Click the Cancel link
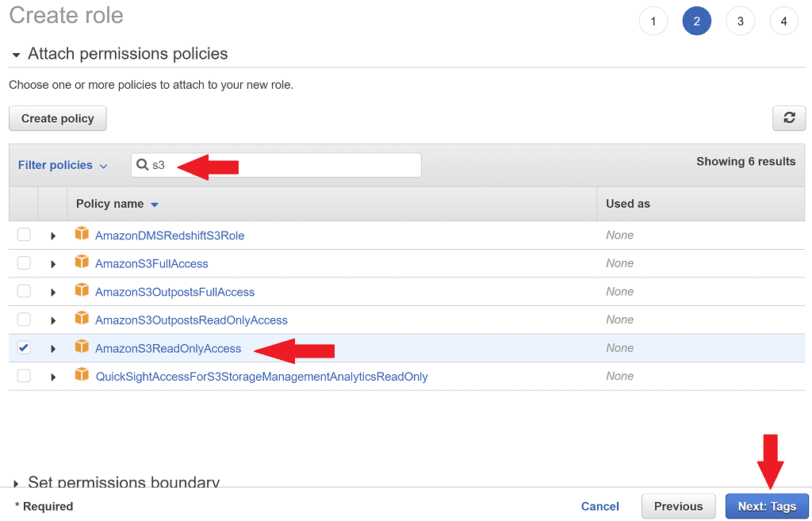 (x=599, y=506)
